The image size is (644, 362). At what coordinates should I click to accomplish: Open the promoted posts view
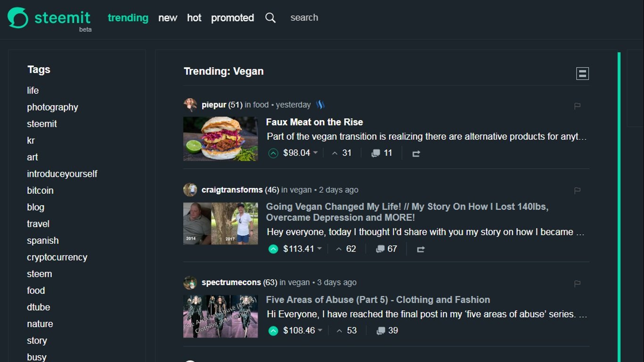[232, 17]
